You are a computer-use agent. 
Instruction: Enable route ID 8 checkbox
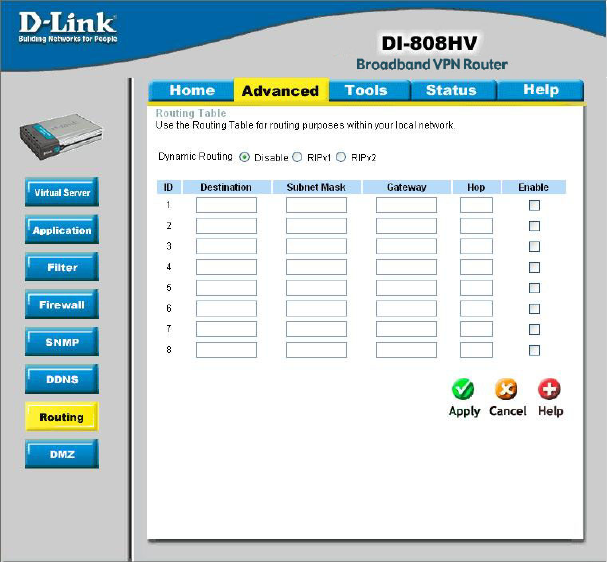coord(534,350)
